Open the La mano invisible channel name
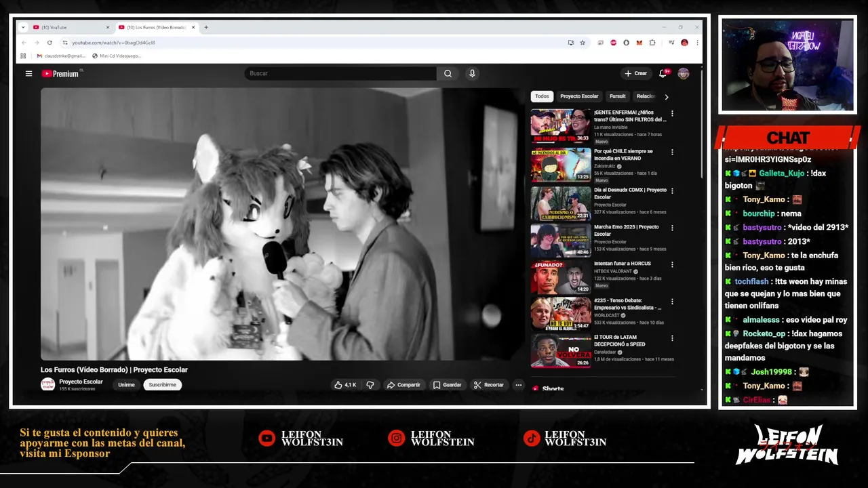The width and height of the screenshot is (868, 488). 611,127
